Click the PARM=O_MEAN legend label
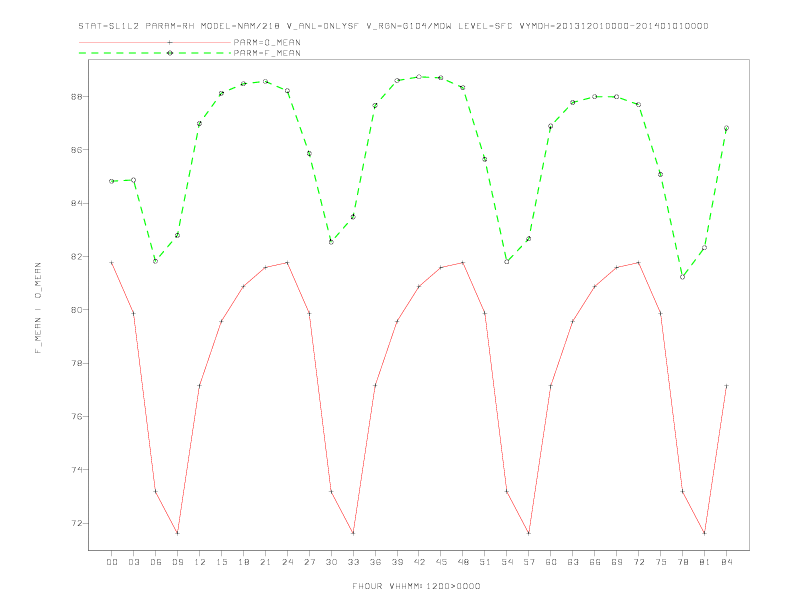This screenshot has width=792, height=612. coord(267,42)
